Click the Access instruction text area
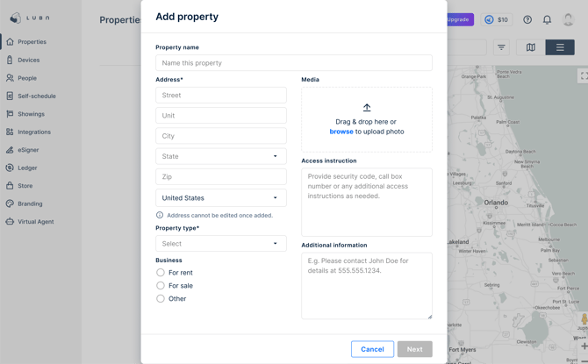Viewport: 588px width, 364px height. tap(367, 202)
